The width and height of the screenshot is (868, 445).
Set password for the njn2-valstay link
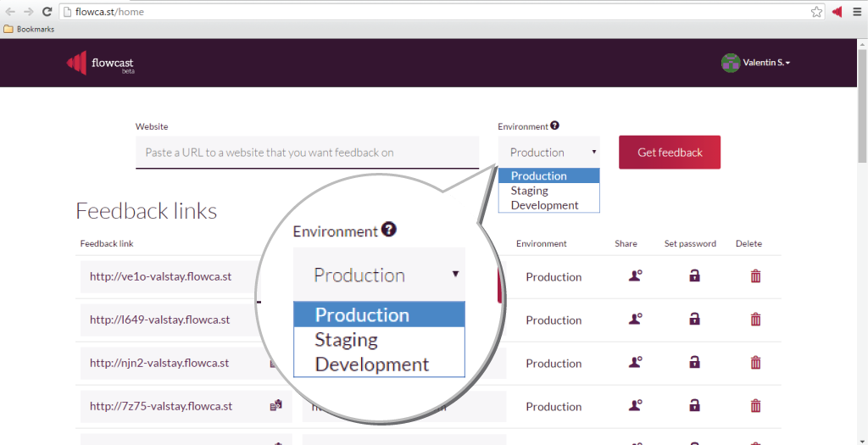tap(694, 363)
